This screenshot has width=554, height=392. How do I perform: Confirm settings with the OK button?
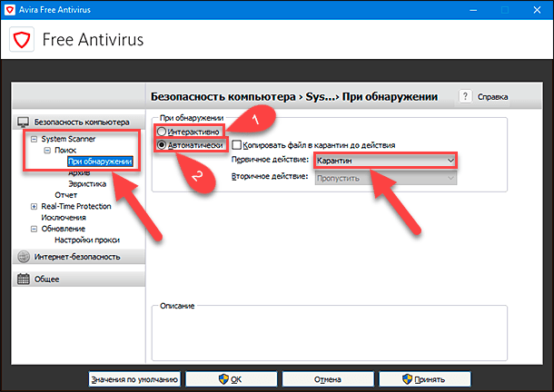pos(232,379)
